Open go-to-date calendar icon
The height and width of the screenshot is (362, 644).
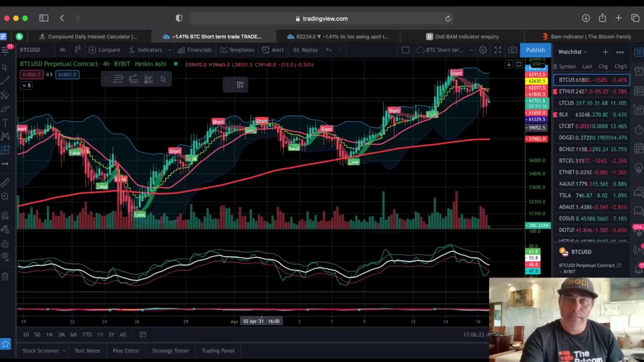coord(142,334)
